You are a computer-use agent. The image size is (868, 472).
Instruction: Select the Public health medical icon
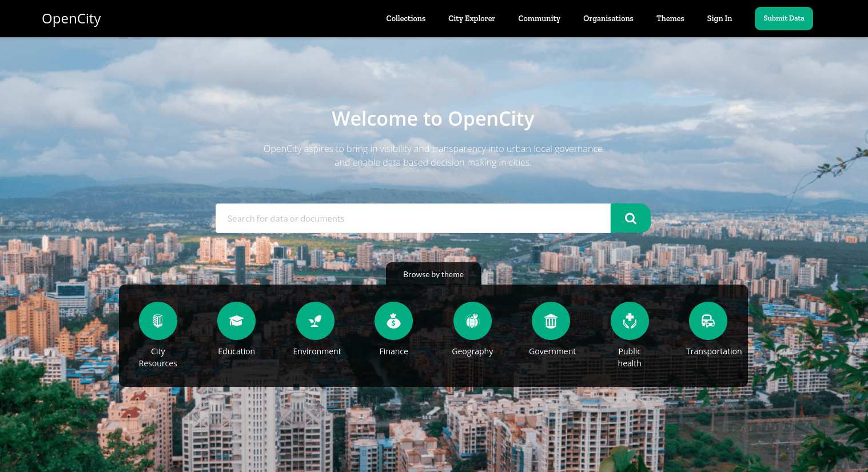tap(630, 321)
